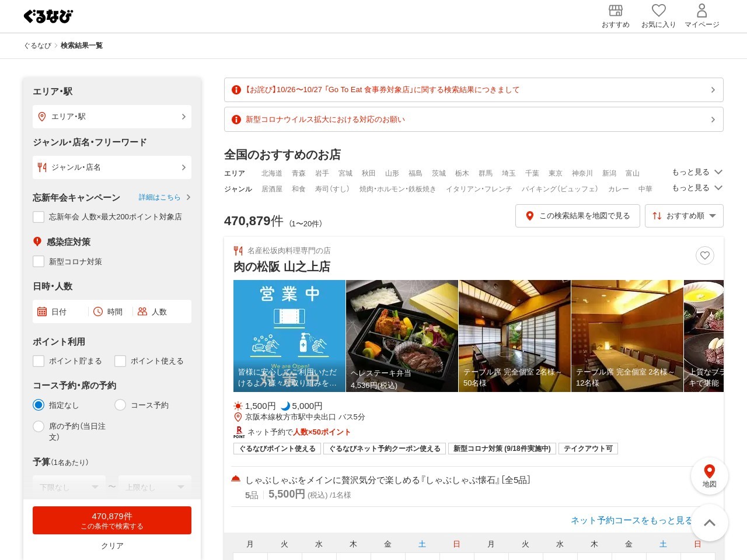Open マイページ person icon
This screenshot has height=560, width=747.
pyautogui.click(x=702, y=16)
